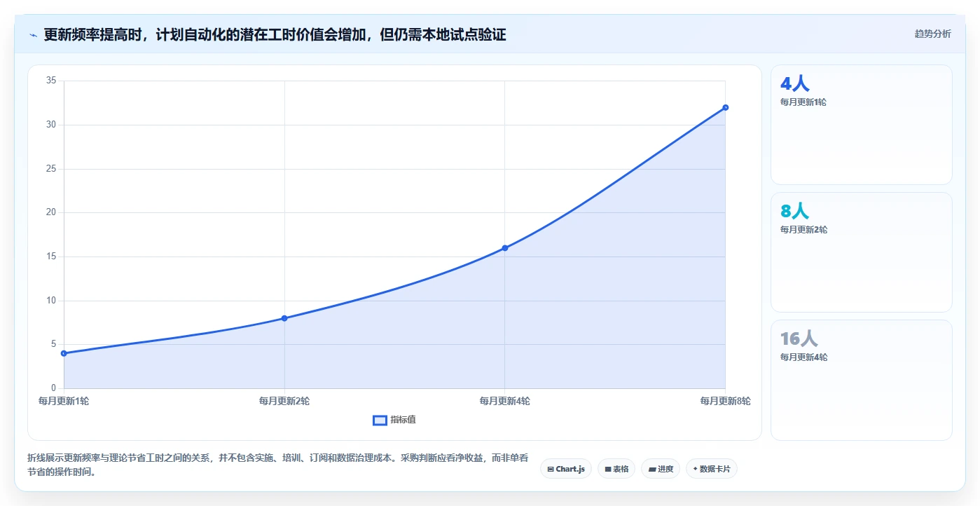The width and height of the screenshot is (980, 506).
Task: Click the y-axis value 30
Action: pyautogui.click(x=50, y=125)
